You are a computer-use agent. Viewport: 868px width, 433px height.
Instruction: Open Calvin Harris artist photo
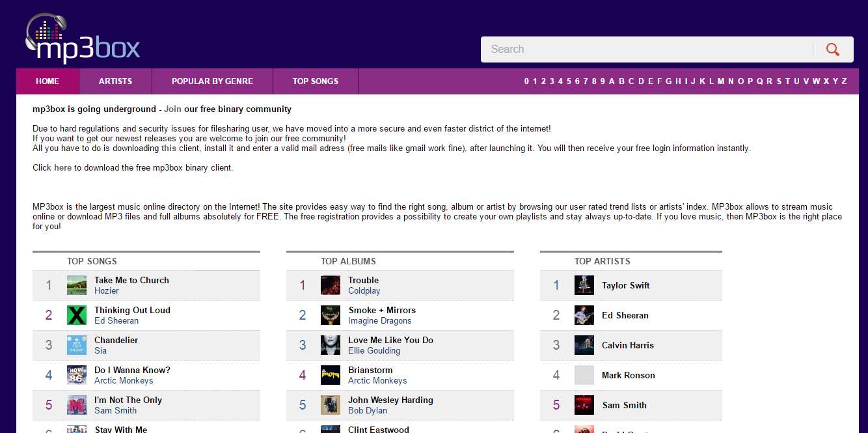(x=584, y=345)
